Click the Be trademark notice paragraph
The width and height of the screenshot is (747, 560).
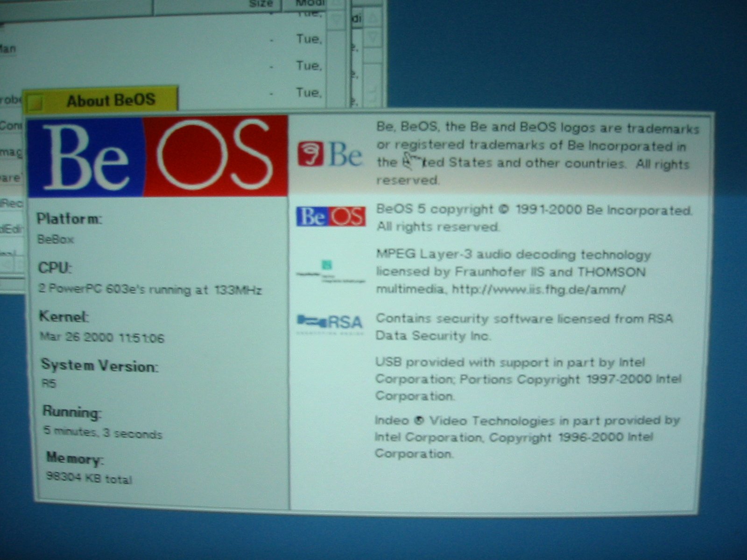(537, 154)
